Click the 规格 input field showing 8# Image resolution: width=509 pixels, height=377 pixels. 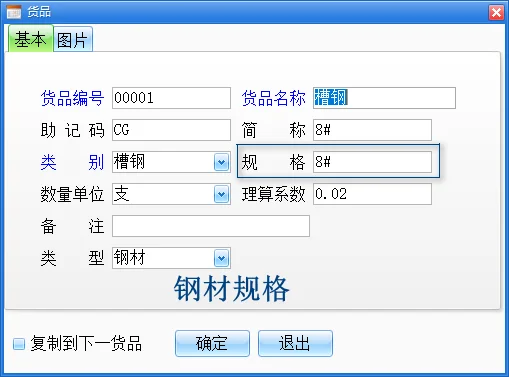coord(372,162)
